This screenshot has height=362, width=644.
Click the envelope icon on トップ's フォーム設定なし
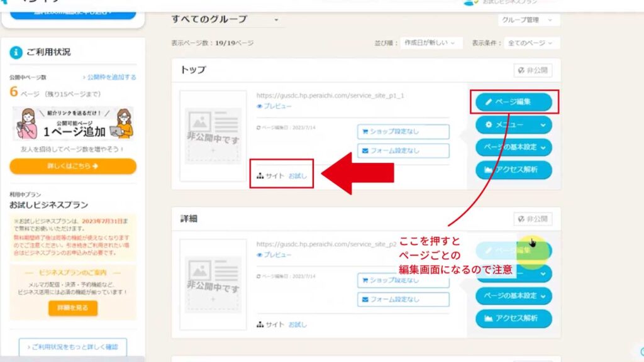(x=365, y=151)
